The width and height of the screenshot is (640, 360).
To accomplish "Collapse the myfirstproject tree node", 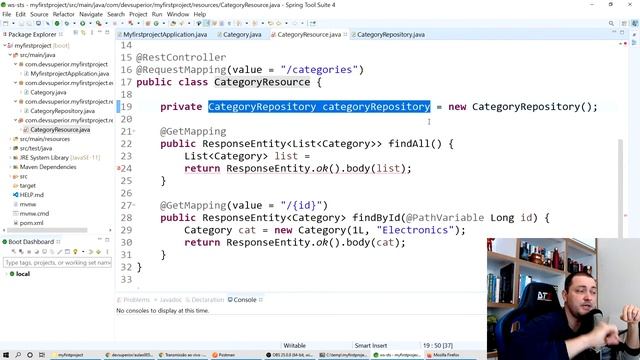I will pos(4,46).
